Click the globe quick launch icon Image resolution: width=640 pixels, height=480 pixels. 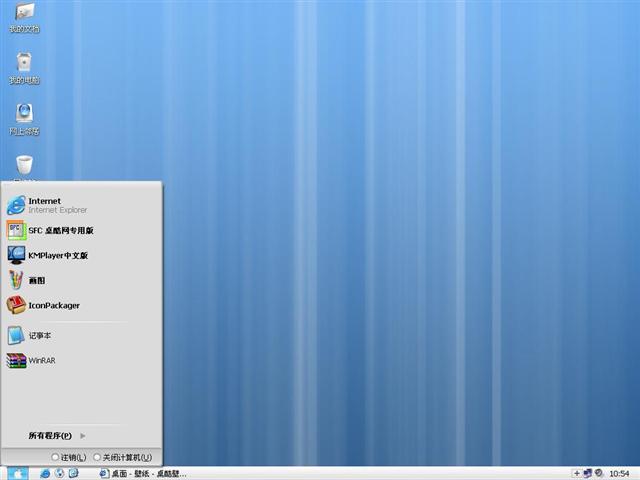(x=60, y=473)
